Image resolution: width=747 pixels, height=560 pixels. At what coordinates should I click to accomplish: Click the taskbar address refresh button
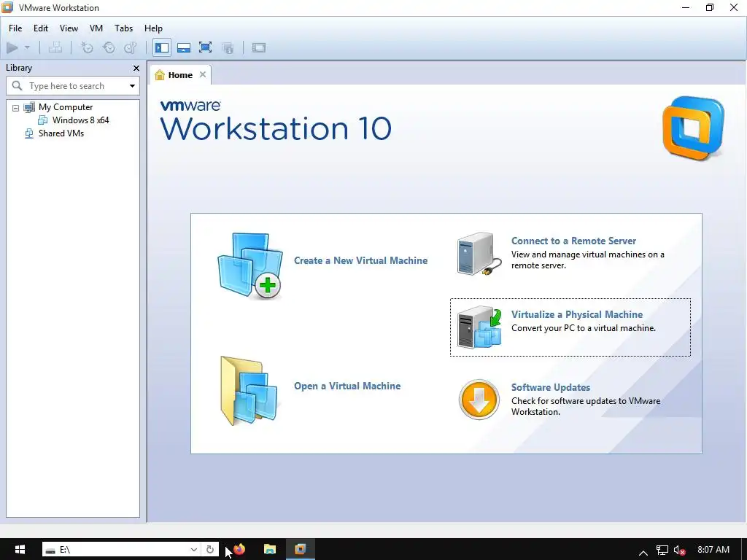click(x=209, y=550)
